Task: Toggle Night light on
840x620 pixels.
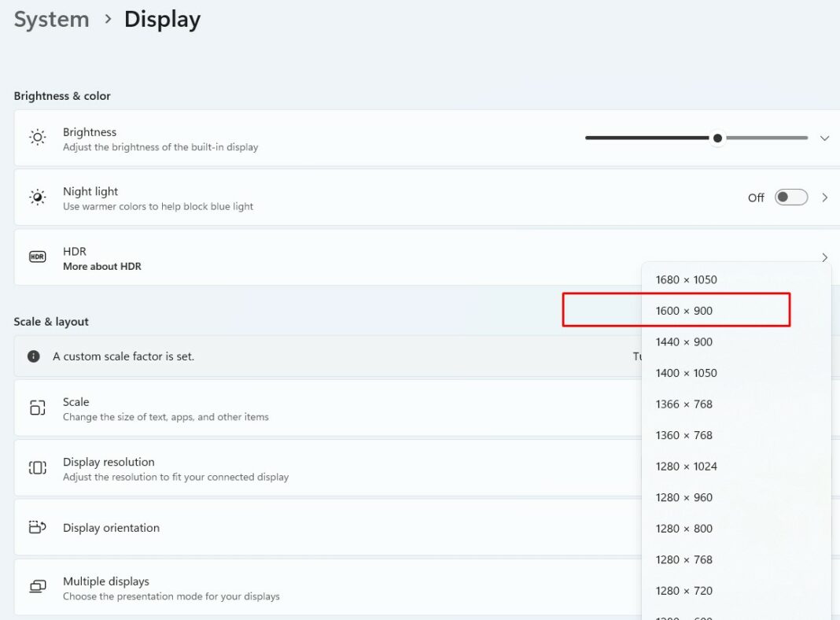Action: pyautogui.click(x=790, y=197)
